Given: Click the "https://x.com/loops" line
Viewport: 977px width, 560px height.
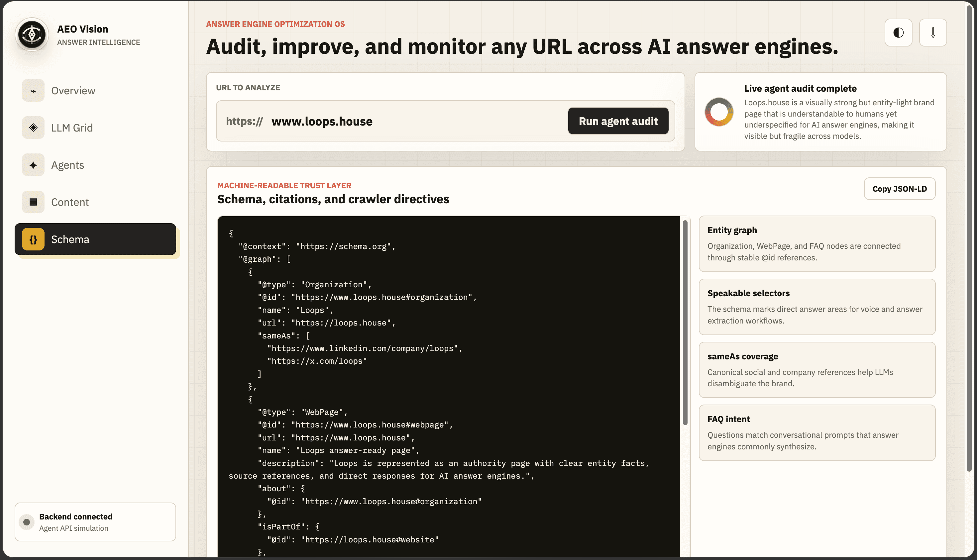Looking at the screenshot, I should pyautogui.click(x=317, y=361).
